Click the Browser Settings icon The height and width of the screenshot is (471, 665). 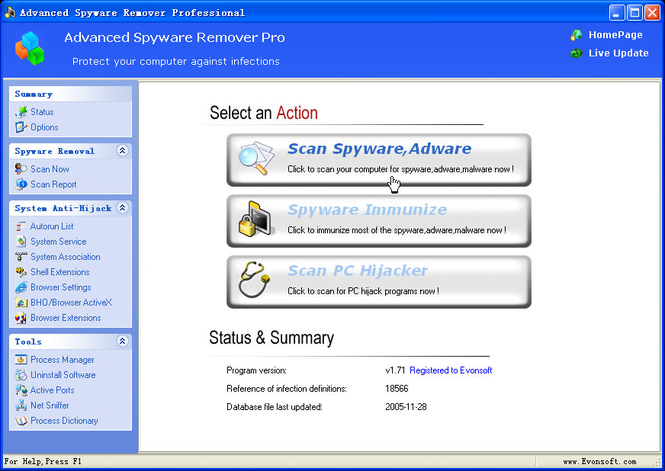[21, 287]
